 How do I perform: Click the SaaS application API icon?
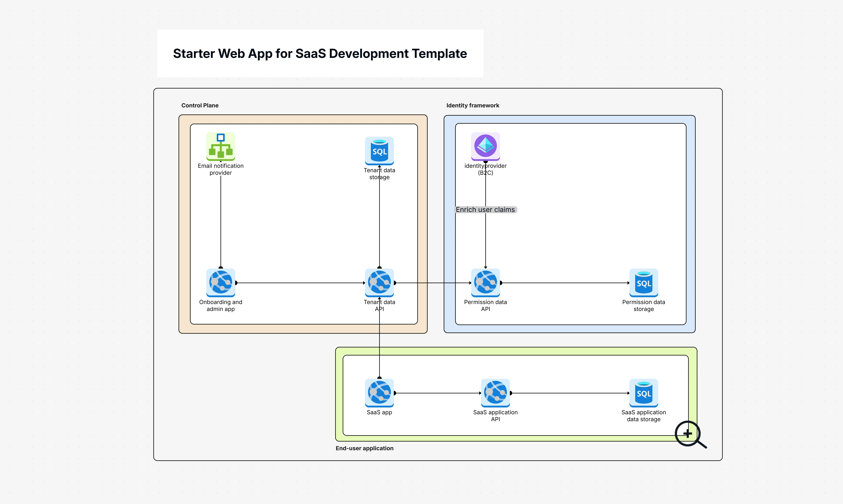point(495,393)
